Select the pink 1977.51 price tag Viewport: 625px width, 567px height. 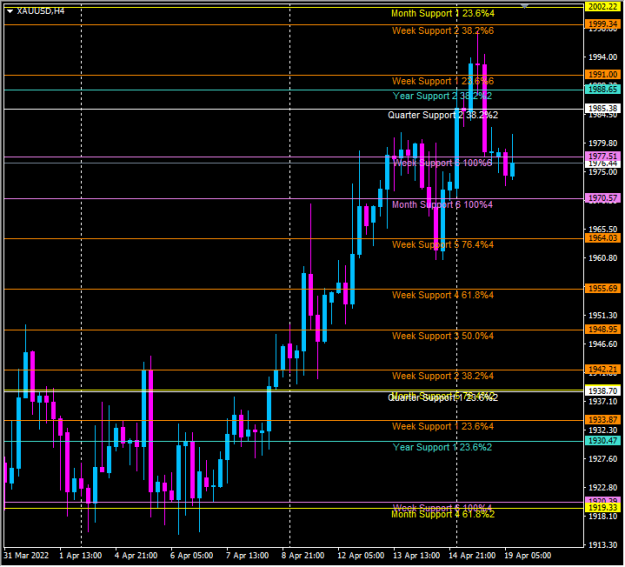[x=603, y=156]
